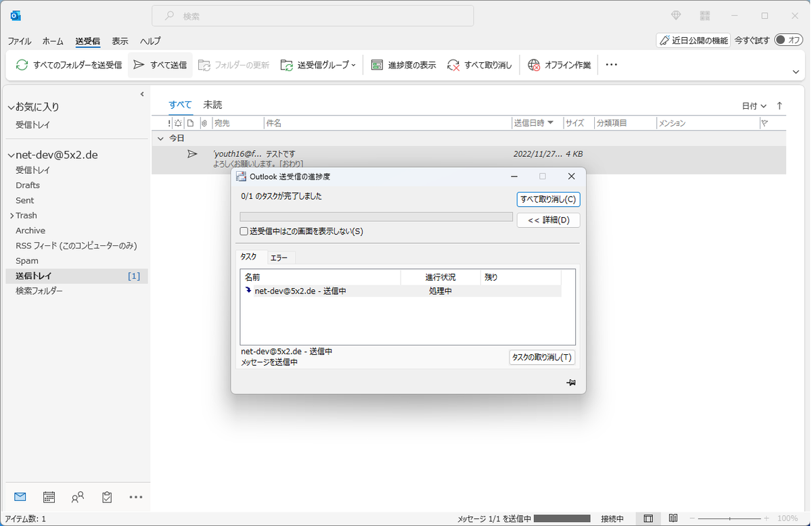Screen dimensions: 812x526
Task: Open the Drafts folder
Action: (28, 185)
